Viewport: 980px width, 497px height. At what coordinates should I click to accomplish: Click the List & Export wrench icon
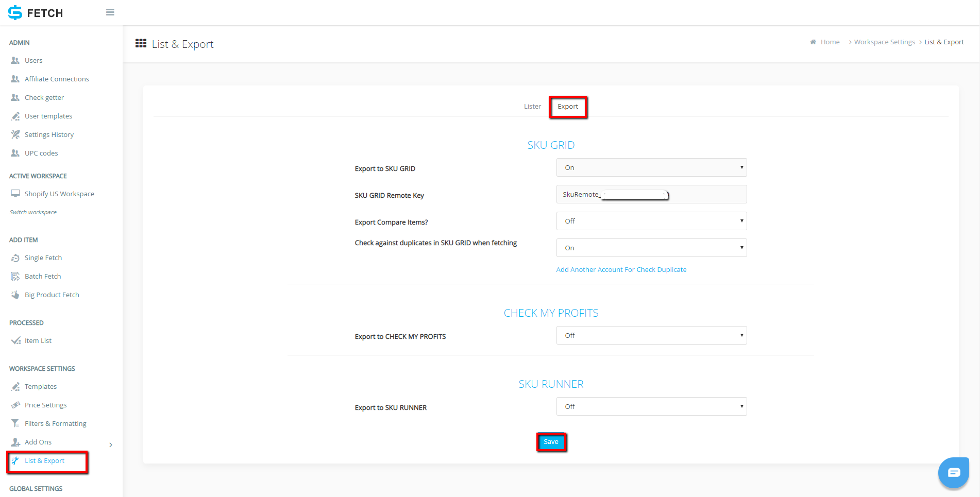coord(15,460)
